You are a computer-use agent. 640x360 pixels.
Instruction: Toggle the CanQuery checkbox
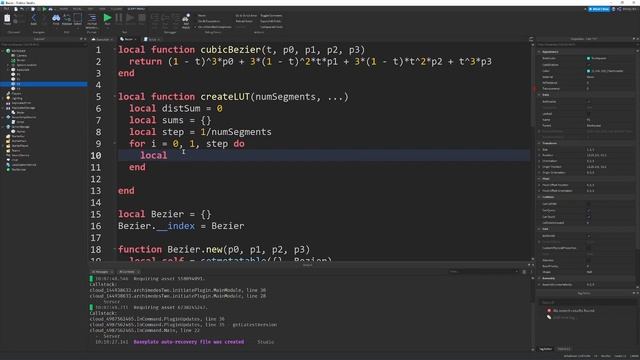(588, 211)
